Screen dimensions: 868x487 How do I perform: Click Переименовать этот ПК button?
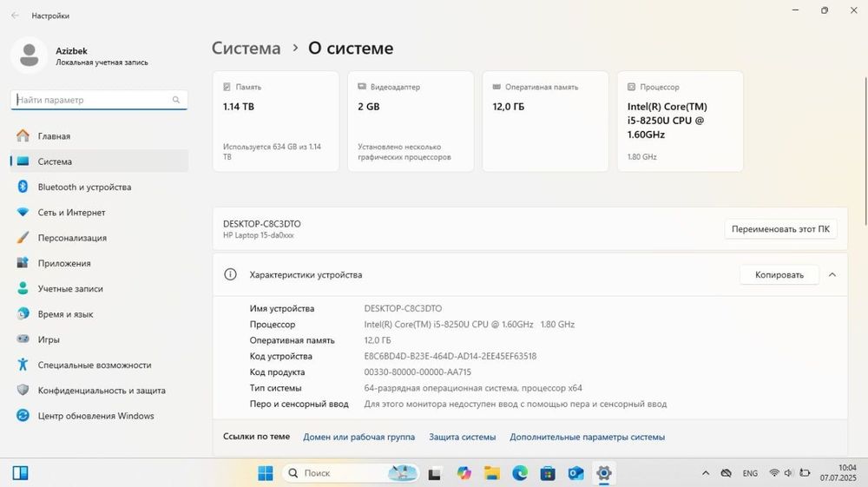(780, 229)
